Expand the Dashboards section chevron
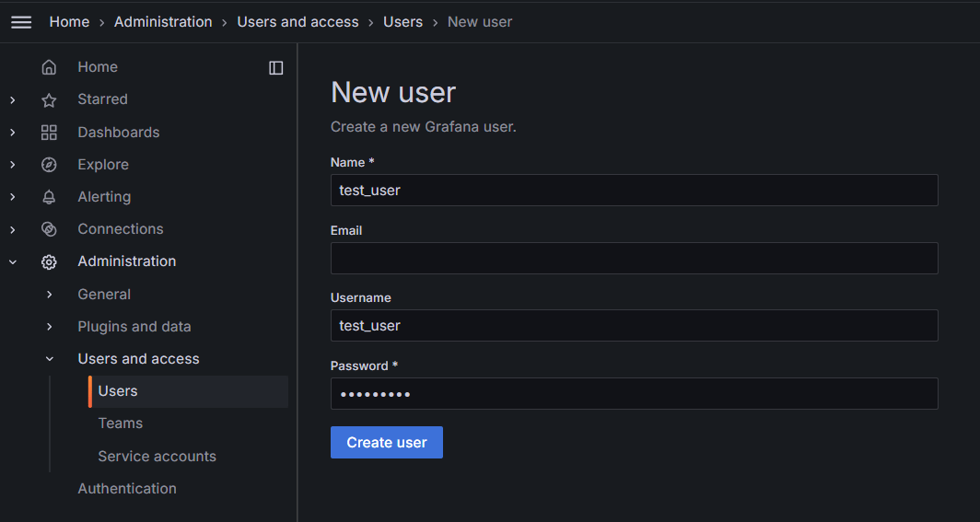The image size is (980, 522). click(x=13, y=133)
